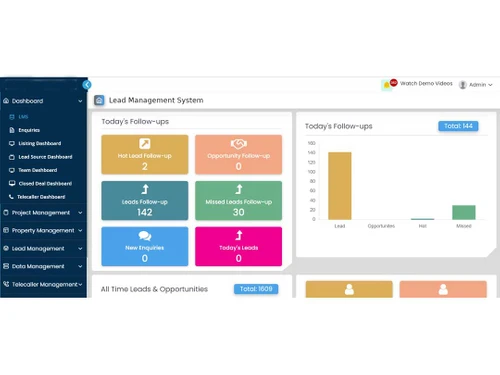
Task: Expand Telecaller Management chevron
Action: tap(80, 284)
